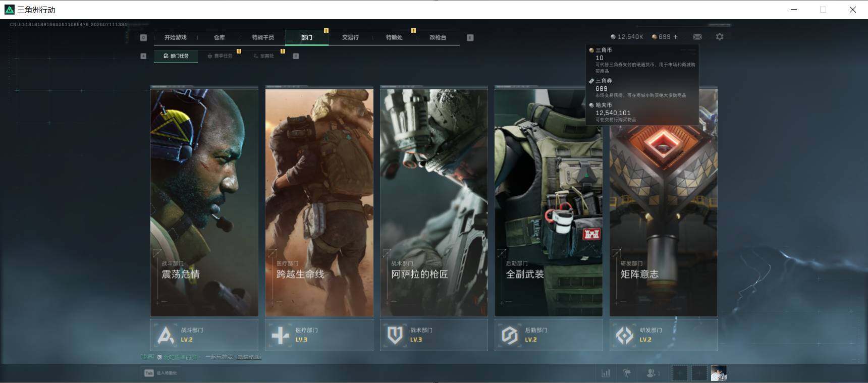This screenshot has height=383, width=868.
Task: Click the plus icon to recharge currency
Action: (676, 37)
